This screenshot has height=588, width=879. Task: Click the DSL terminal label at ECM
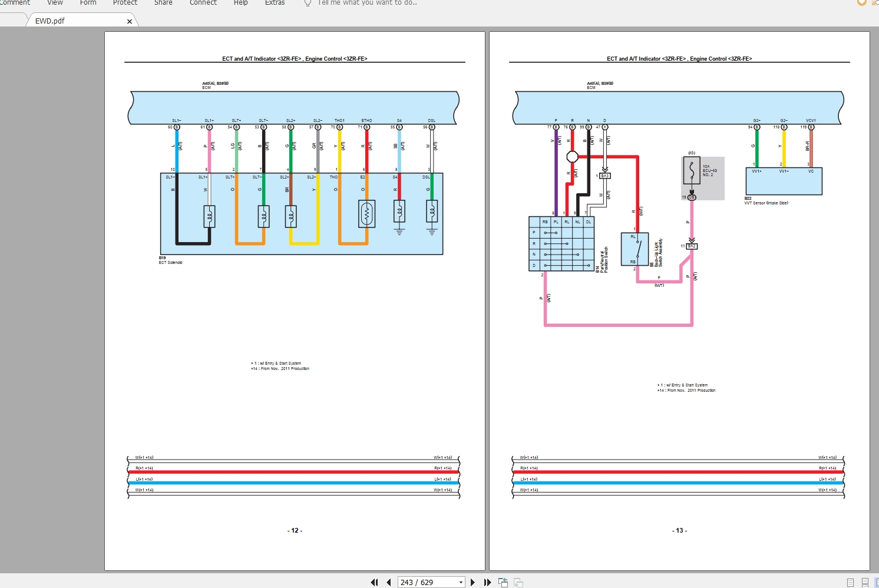[x=432, y=121]
